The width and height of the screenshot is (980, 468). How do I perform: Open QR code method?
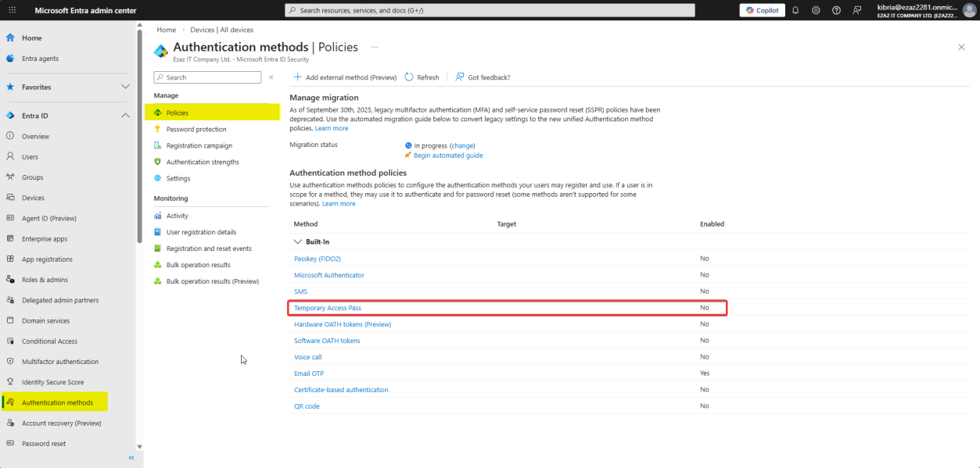pyautogui.click(x=307, y=406)
